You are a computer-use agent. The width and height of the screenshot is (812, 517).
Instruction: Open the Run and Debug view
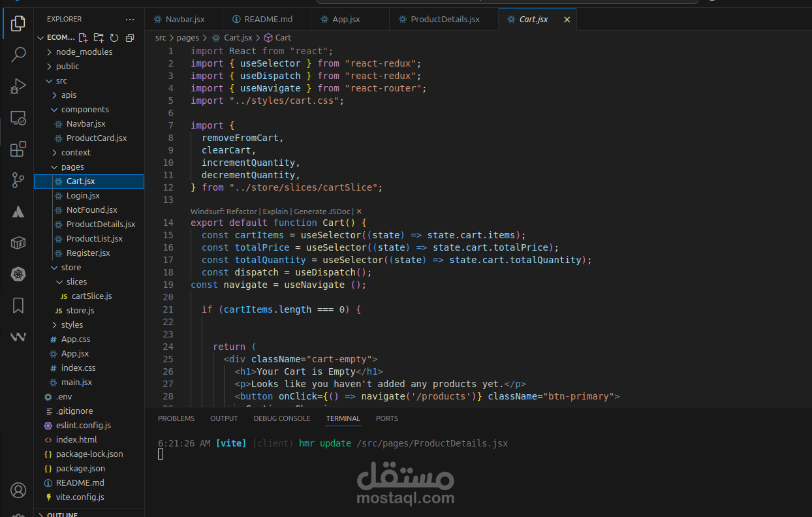18,86
